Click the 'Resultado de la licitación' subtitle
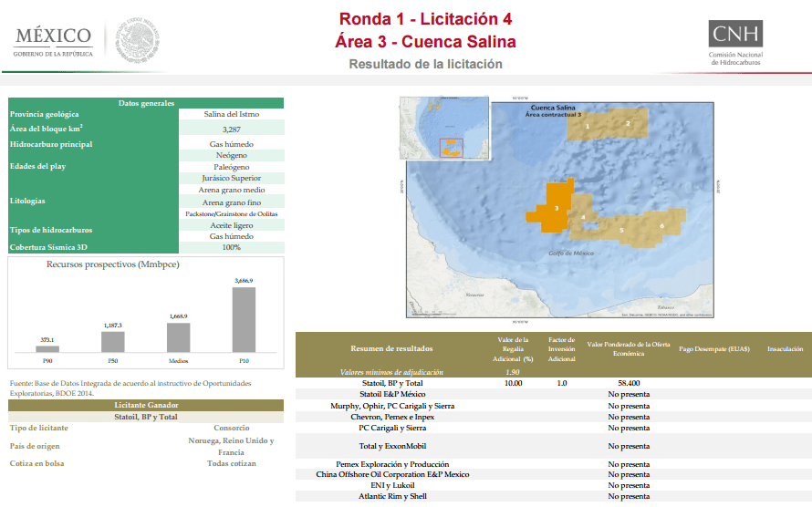Image resolution: width=812 pixels, height=507 pixels. [x=425, y=64]
